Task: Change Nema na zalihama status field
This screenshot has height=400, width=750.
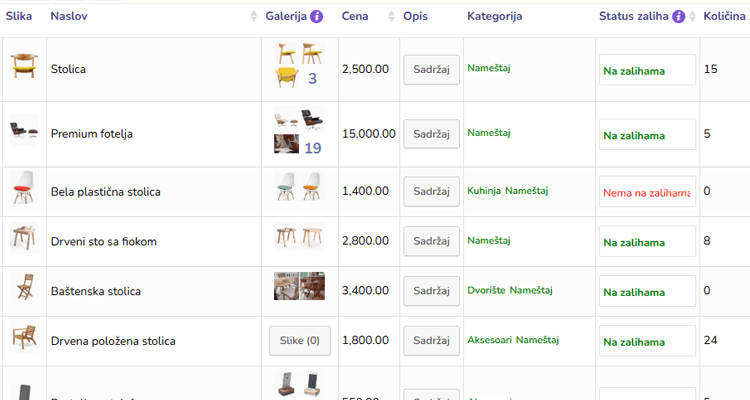Action: click(x=647, y=192)
